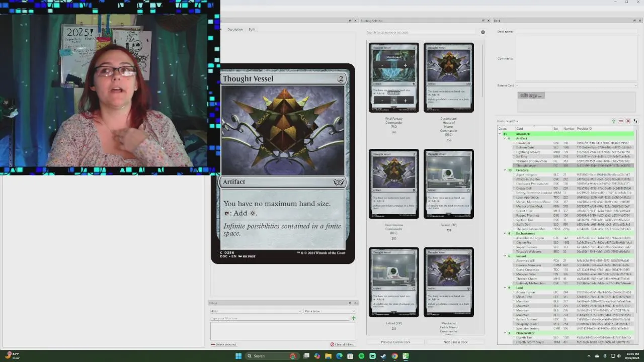Collapse the Enchantment group

pos(505,233)
